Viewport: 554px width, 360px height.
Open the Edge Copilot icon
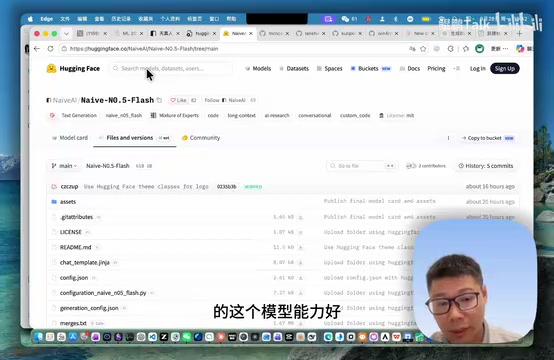point(520,49)
